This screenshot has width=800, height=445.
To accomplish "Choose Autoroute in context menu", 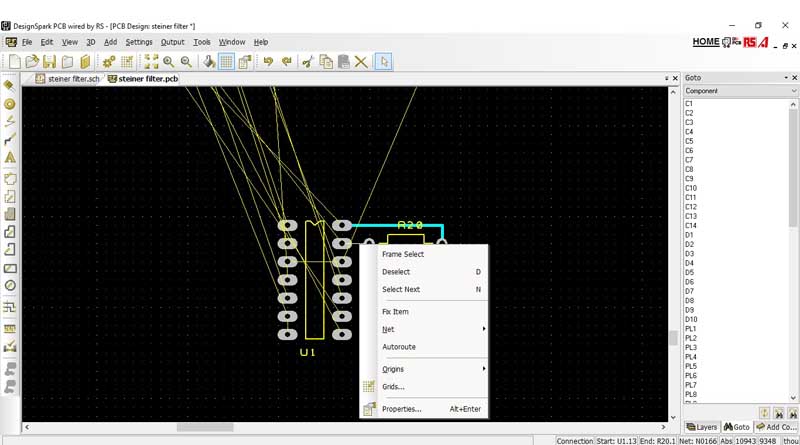I will click(x=423, y=347).
